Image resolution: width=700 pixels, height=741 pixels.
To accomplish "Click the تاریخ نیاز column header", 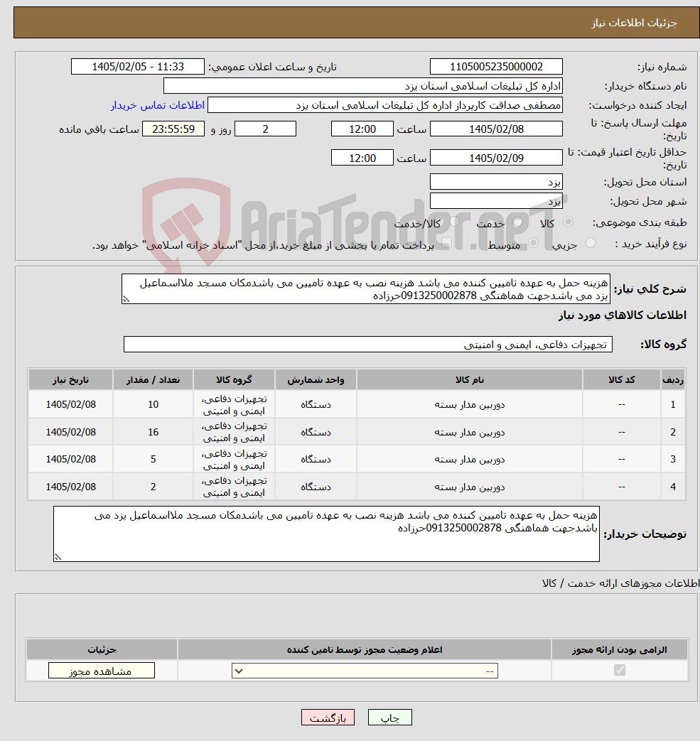I will [71, 380].
